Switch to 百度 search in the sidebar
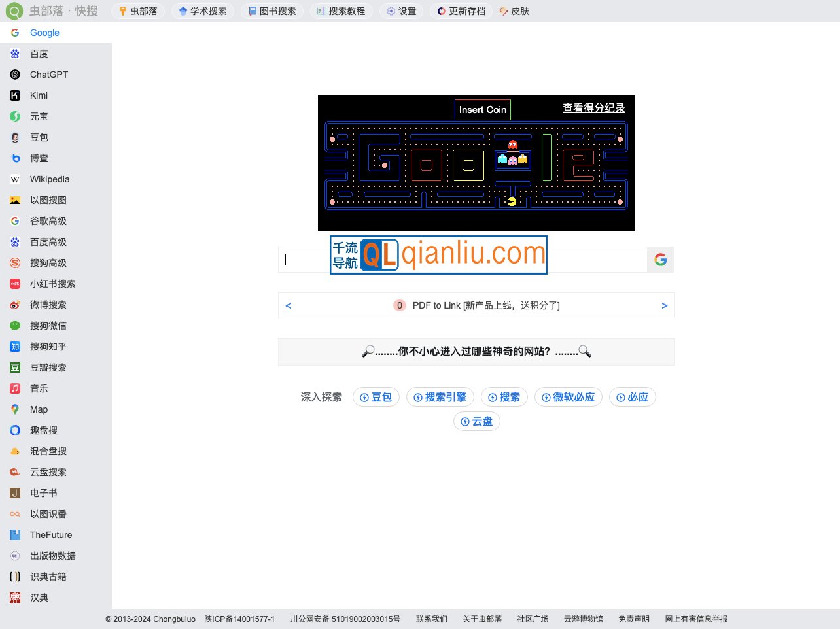840x629 pixels. 39,54
